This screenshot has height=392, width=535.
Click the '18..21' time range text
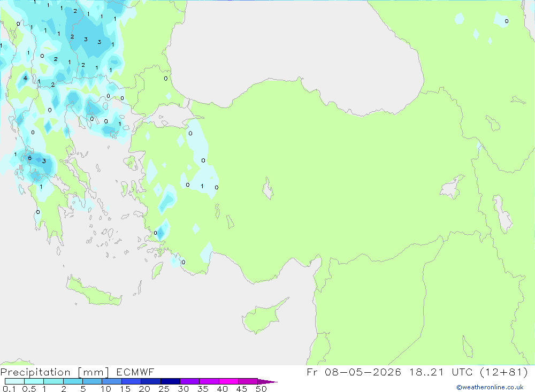426,372
